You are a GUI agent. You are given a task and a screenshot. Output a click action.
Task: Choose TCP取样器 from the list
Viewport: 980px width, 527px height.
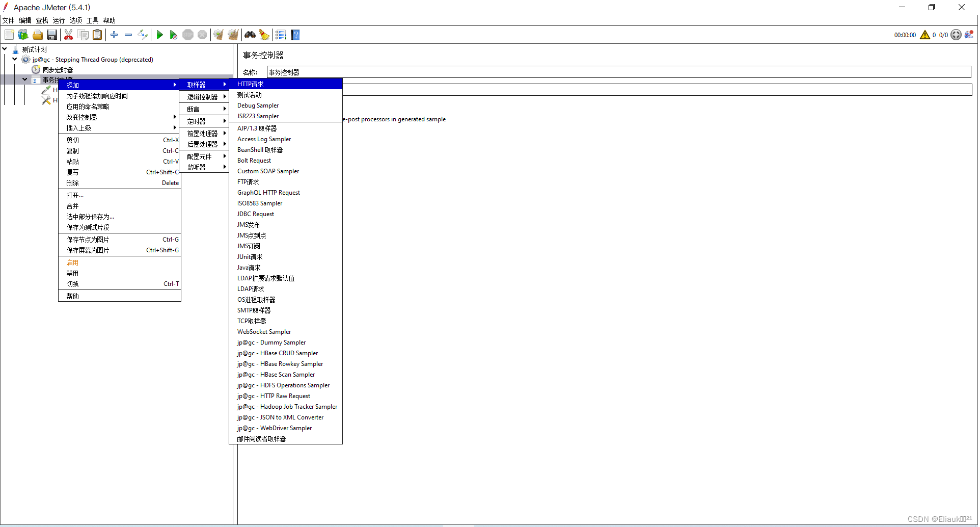tap(286, 321)
